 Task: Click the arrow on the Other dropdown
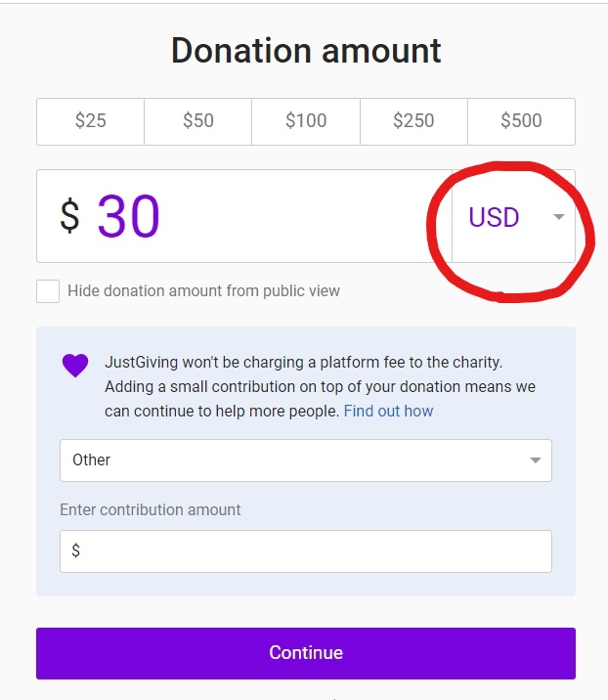tap(535, 460)
